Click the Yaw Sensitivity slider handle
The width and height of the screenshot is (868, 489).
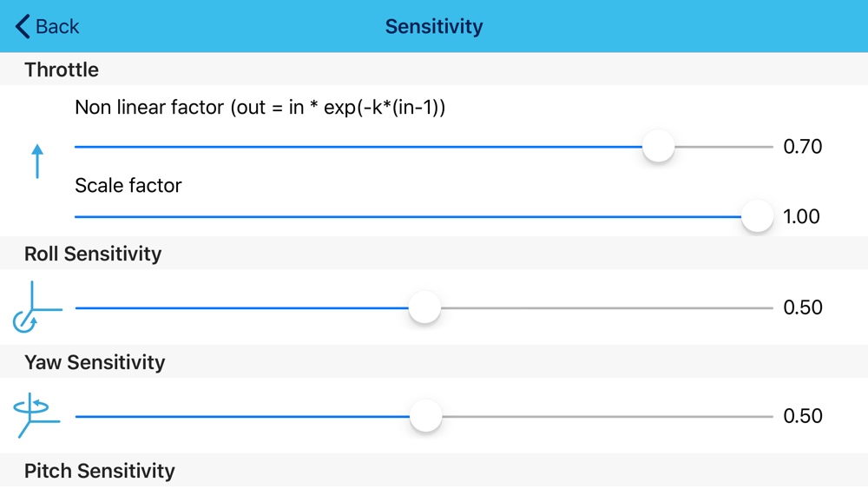point(425,416)
